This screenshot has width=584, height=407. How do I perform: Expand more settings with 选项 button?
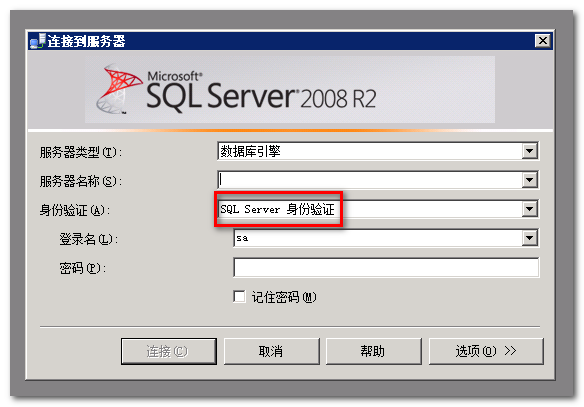click(x=486, y=351)
